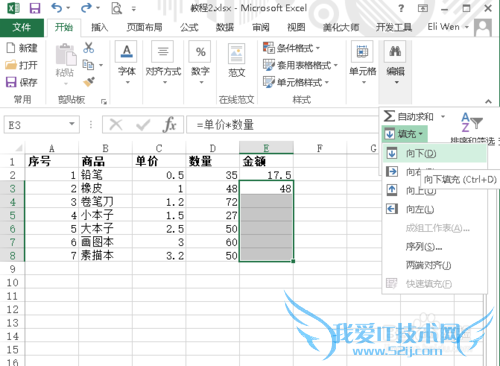Choose fill up arrow option
Viewport: 500px width, 366px height.
coord(392,190)
